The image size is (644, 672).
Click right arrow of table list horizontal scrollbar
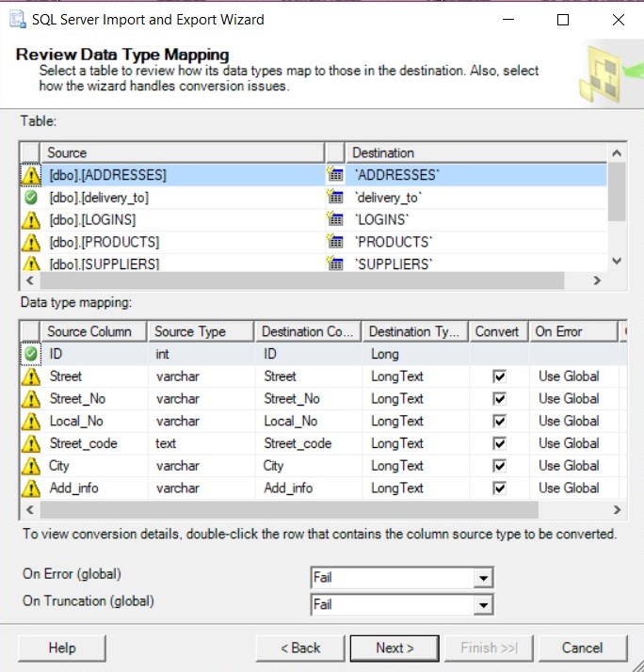pyautogui.click(x=597, y=280)
